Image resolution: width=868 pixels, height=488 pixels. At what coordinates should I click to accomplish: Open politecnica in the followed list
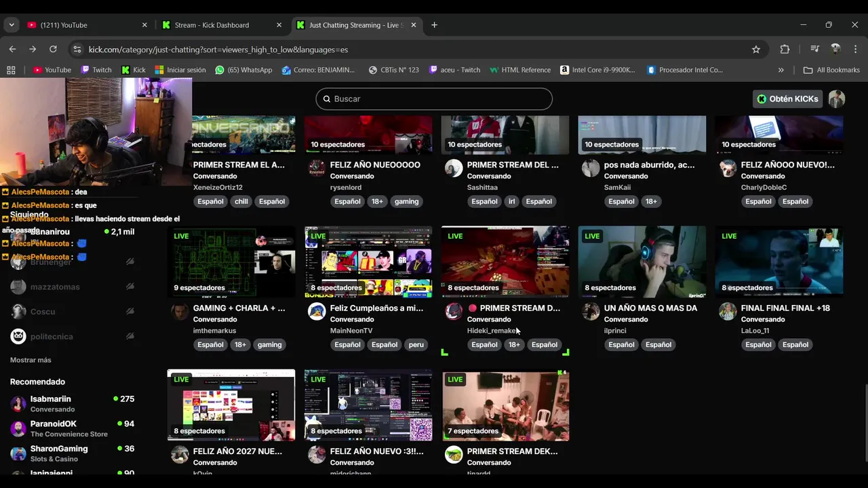click(73, 336)
